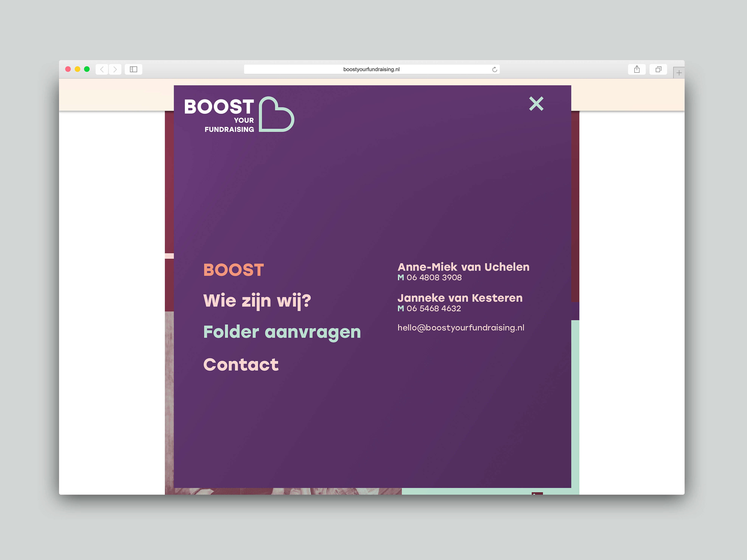747x560 pixels.
Task: Close the purple menu overlay
Action: click(536, 104)
